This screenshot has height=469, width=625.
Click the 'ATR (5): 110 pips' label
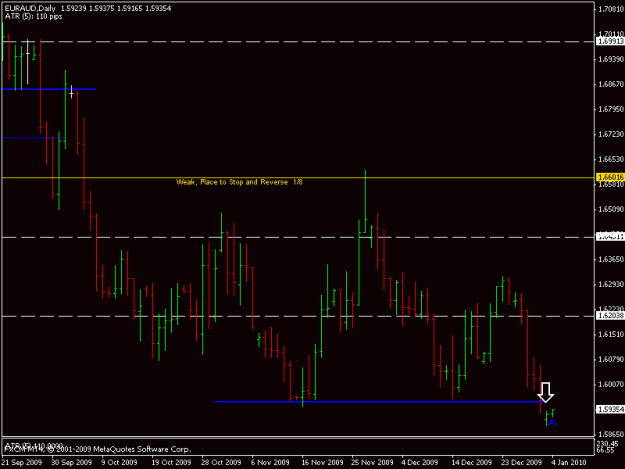point(33,16)
